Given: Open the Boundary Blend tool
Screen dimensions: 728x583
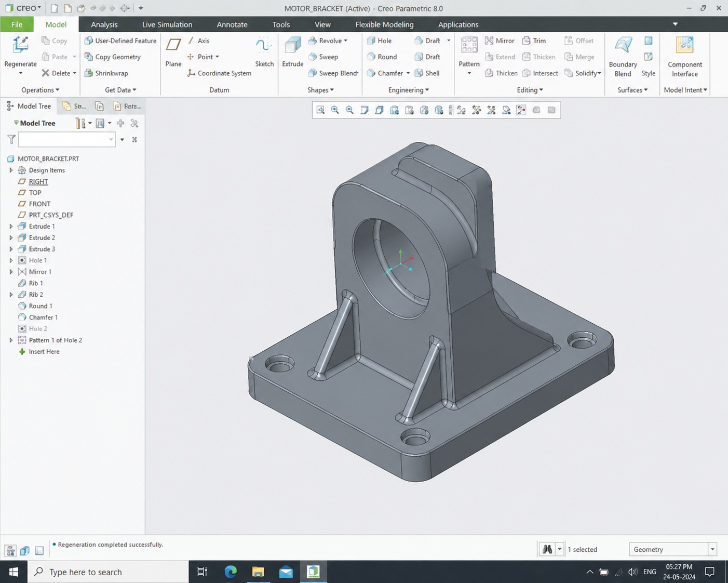Looking at the screenshot, I should [x=623, y=57].
